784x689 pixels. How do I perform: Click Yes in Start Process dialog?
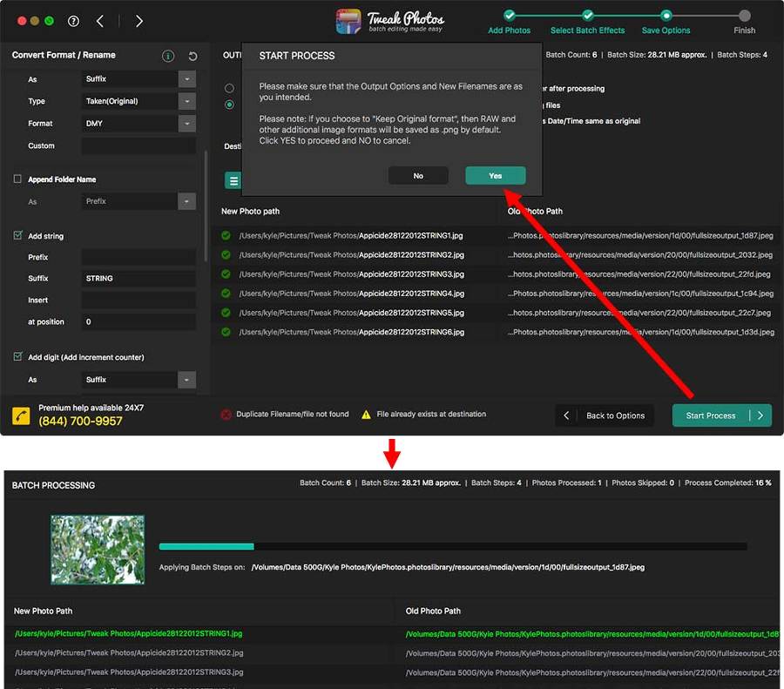[x=496, y=176]
